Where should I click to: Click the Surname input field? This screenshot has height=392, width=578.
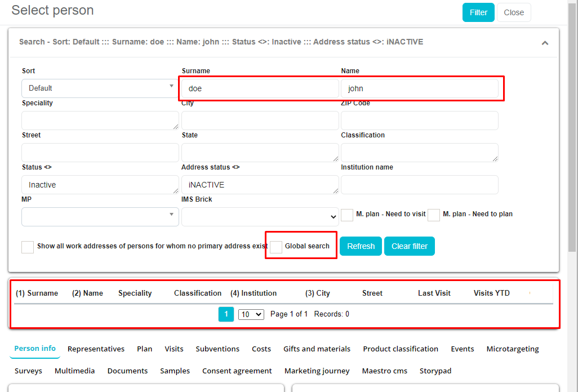(x=260, y=89)
